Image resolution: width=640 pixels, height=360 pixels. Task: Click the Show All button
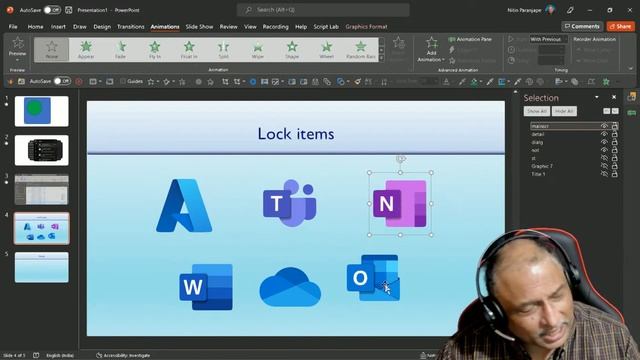537,111
